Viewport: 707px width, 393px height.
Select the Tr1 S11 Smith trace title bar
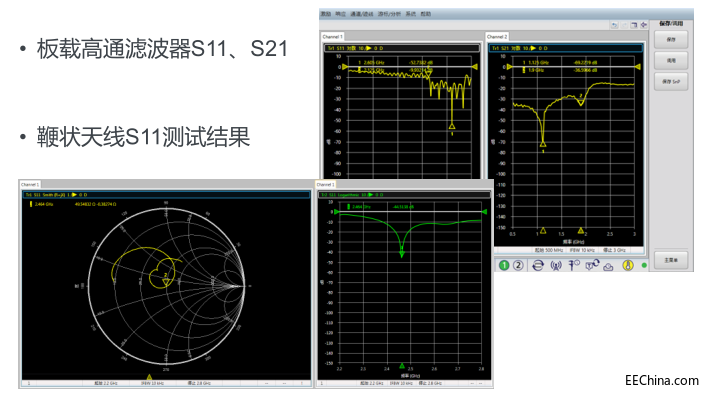pyautogui.click(x=166, y=195)
